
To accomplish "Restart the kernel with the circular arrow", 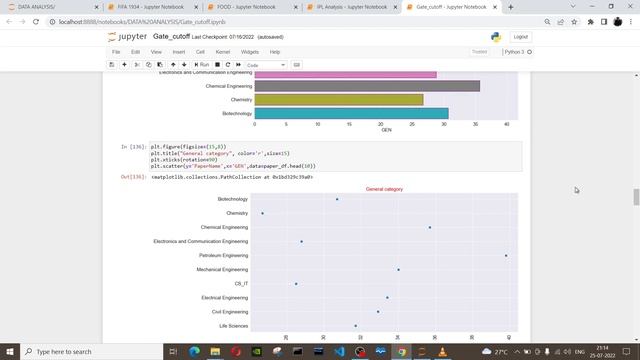I will click(228, 65).
